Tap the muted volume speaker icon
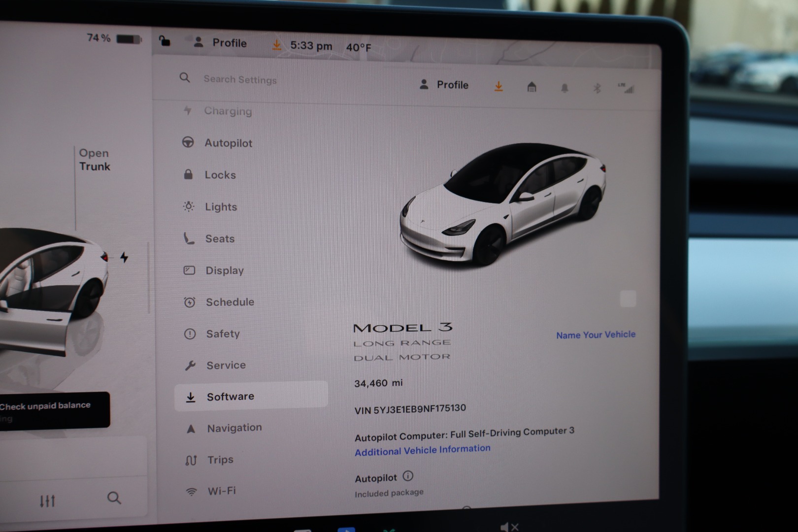 click(509, 527)
